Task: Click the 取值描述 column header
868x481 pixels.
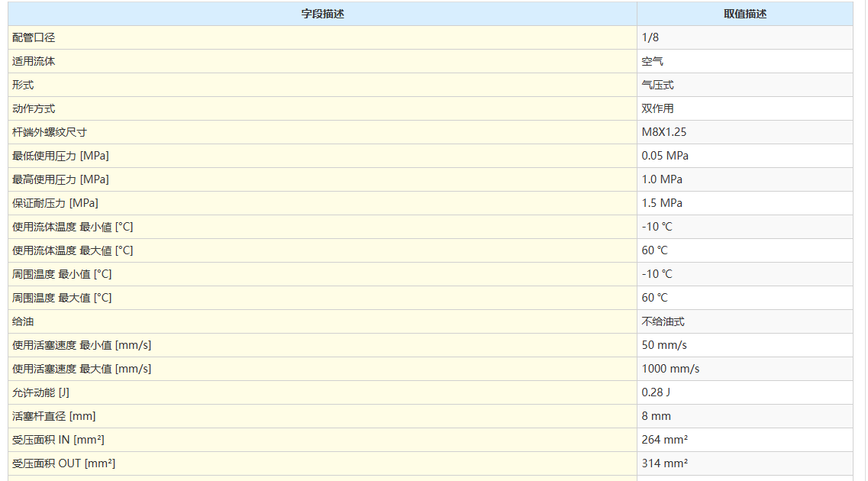Action: point(744,14)
